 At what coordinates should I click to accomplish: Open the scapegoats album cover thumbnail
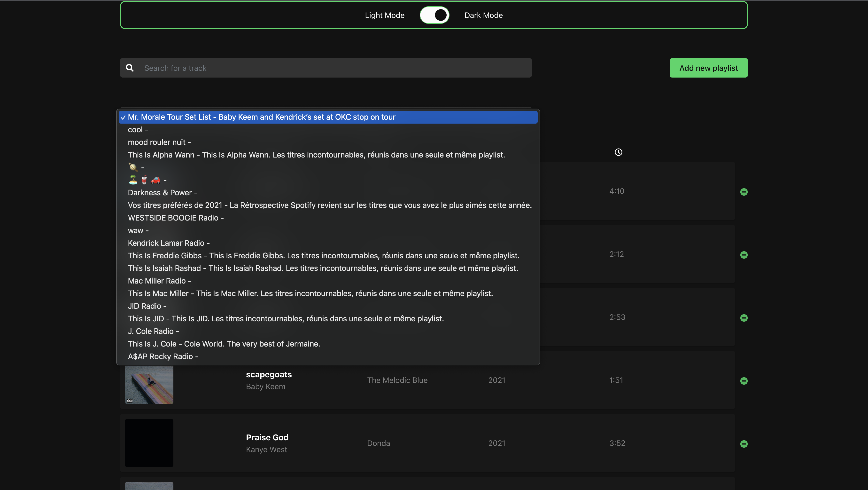(x=149, y=384)
